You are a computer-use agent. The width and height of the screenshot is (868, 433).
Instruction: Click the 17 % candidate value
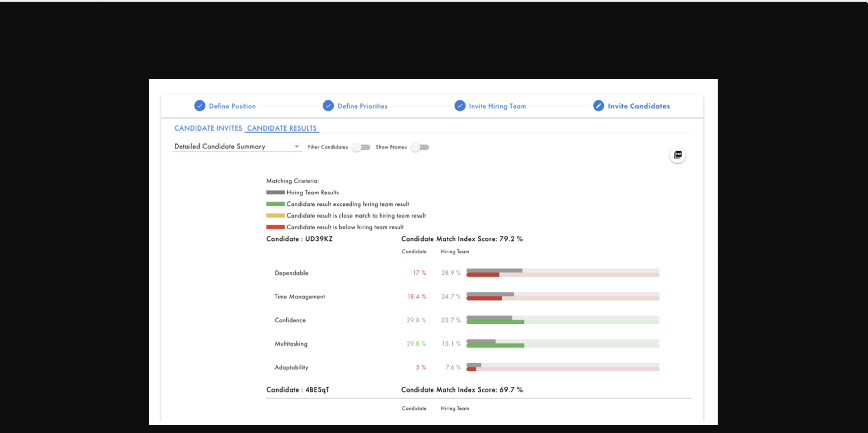click(419, 273)
